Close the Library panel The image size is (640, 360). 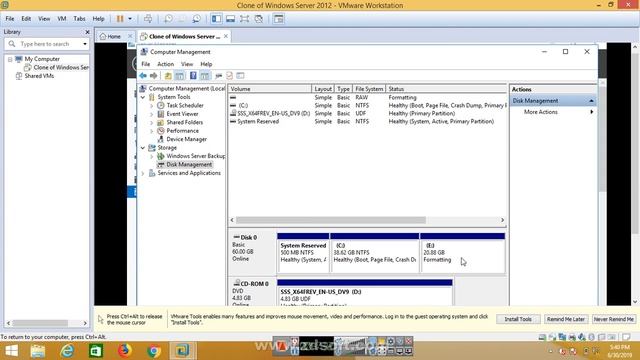pyautogui.click(x=87, y=32)
